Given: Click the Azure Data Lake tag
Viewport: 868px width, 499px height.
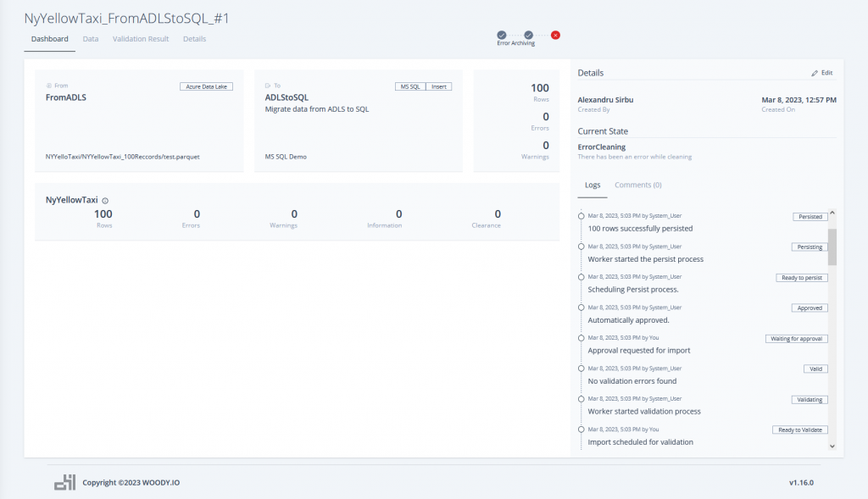Looking at the screenshot, I should (x=206, y=86).
